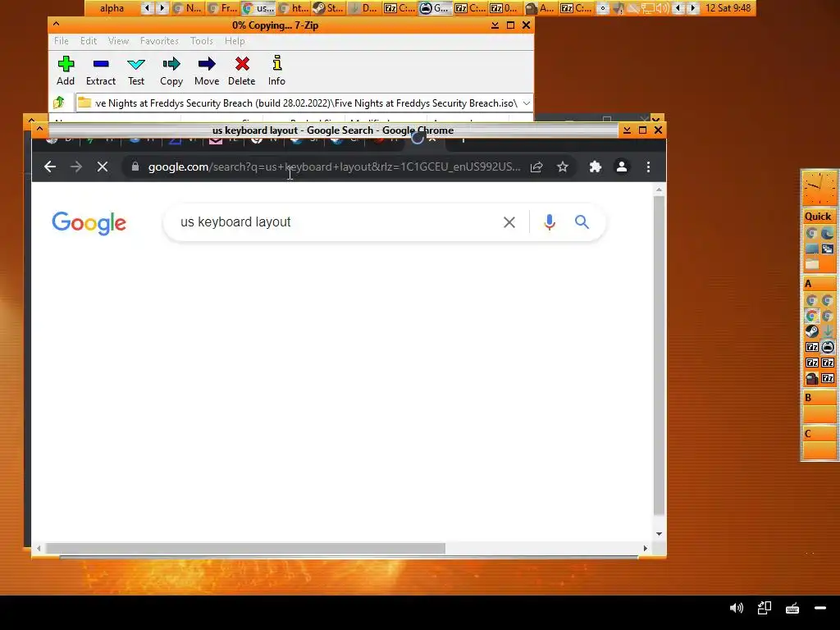
Task: Switch to the 'St...' Steam taskbar entry
Action: coord(329,8)
